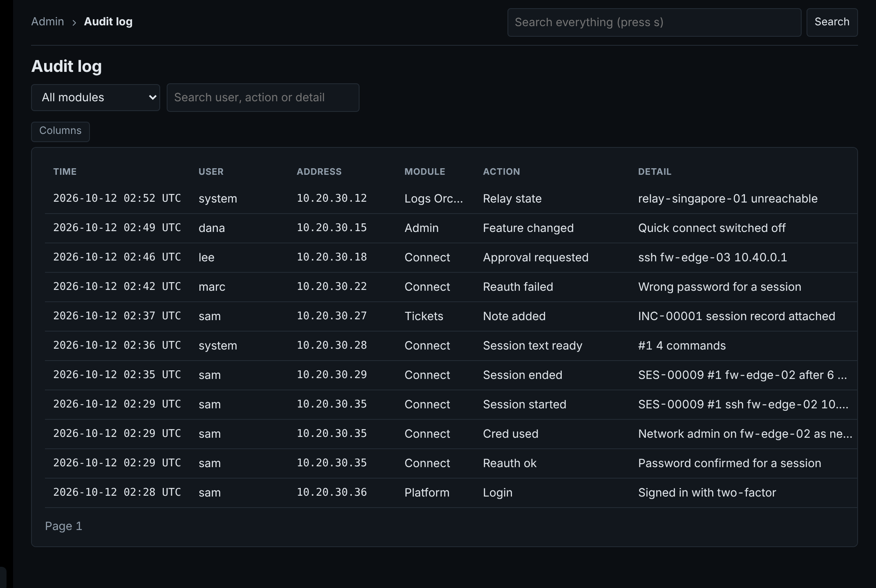Image resolution: width=876 pixels, height=588 pixels.
Task: Click the DETAIL column header
Action: pyautogui.click(x=655, y=171)
